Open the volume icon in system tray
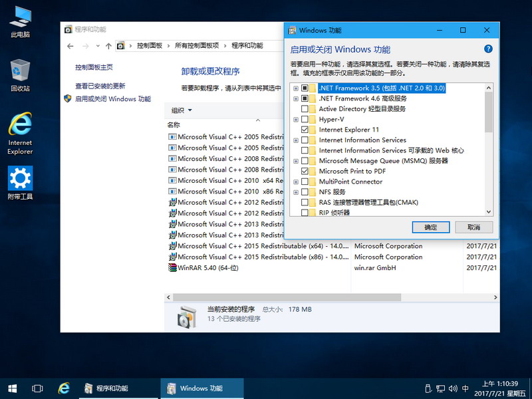The width and height of the screenshot is (532, 399). tap(453, 388)
